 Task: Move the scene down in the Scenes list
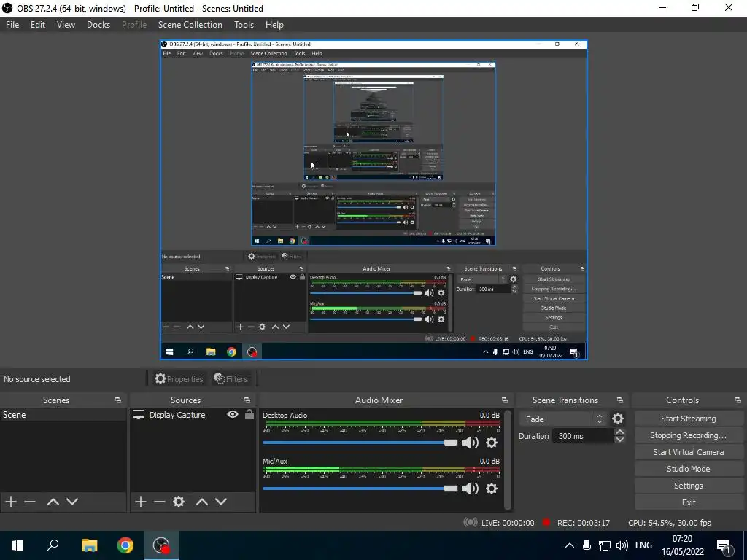click(72, 502)
